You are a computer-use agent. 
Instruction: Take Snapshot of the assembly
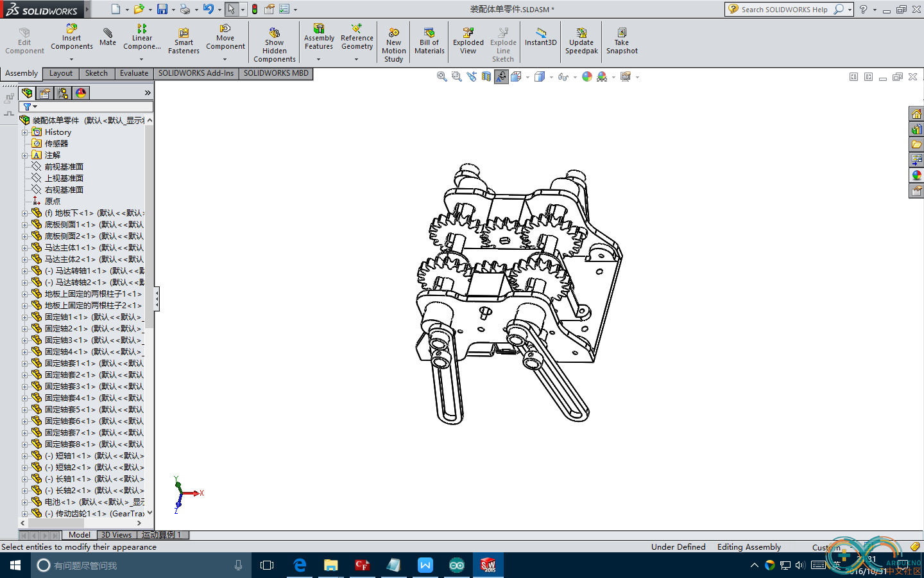[x=622, y=41]
